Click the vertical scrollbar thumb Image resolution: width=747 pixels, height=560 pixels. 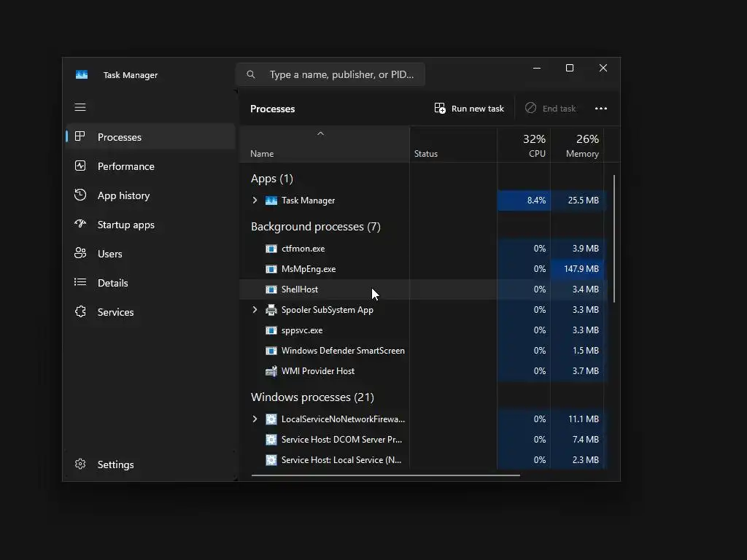click(x=614, y=238)
